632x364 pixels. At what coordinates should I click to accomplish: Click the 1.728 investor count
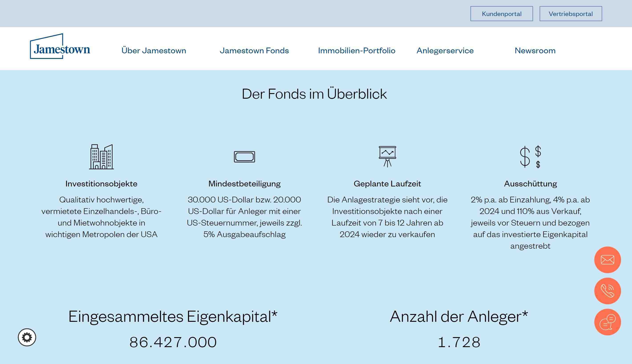[459, 342]
